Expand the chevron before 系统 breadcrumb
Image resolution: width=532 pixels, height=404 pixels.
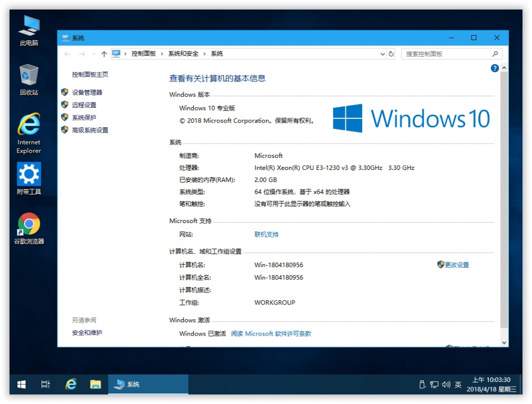204,54
